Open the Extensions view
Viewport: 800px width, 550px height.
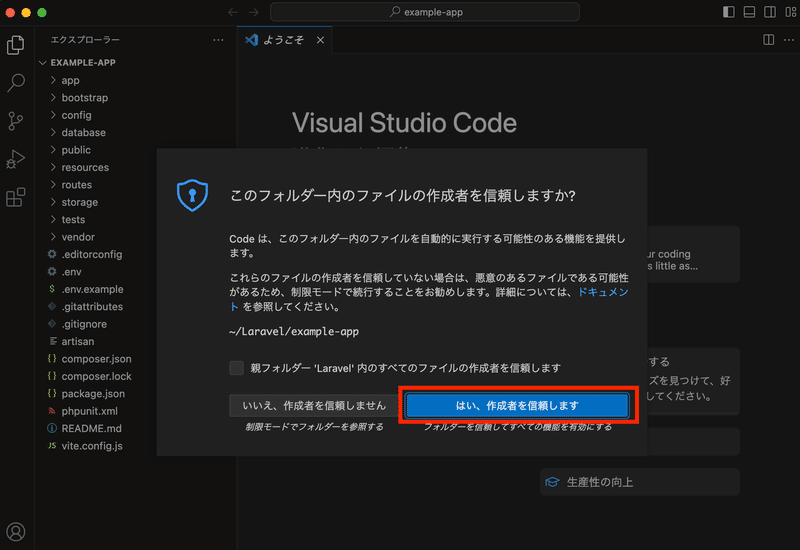point(16,197)
